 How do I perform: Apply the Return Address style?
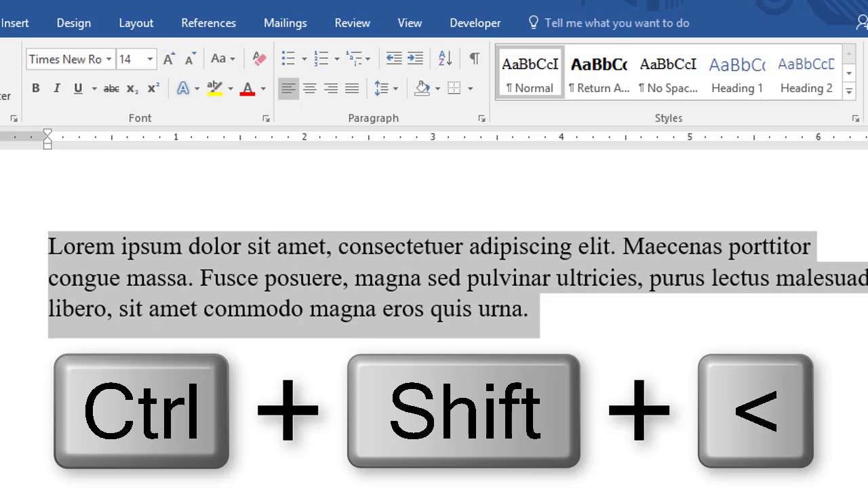[599, 73]
